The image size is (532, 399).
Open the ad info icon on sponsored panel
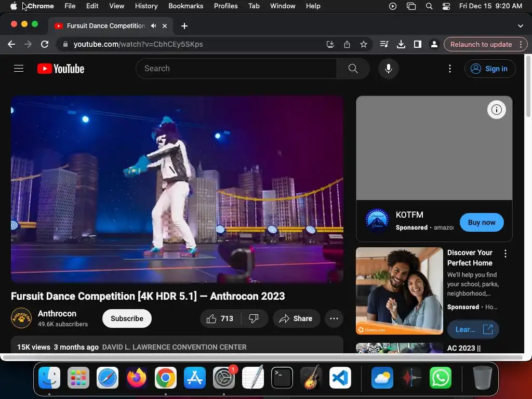(x=496, y=110)
